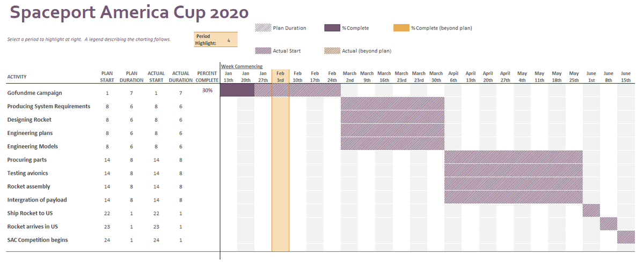Select the Testing avionics activity cell

(x=27, y=173)
